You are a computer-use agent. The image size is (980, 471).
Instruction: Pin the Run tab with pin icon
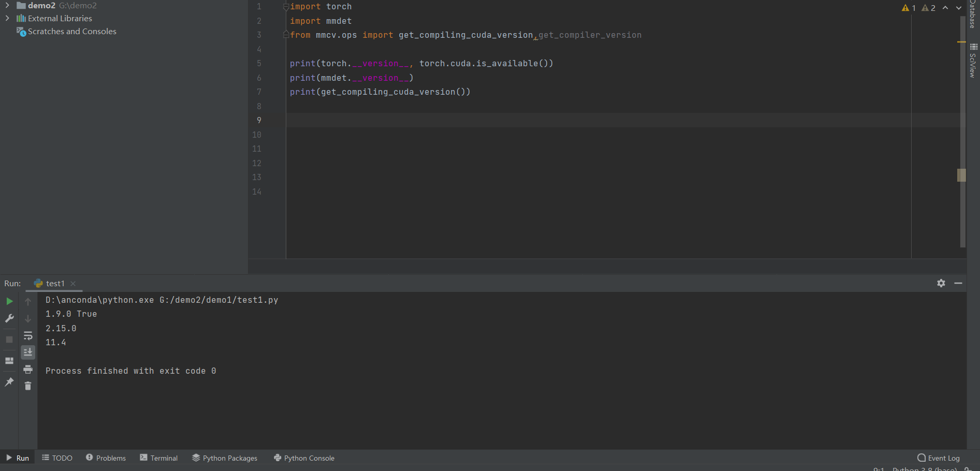click(9, 382)
